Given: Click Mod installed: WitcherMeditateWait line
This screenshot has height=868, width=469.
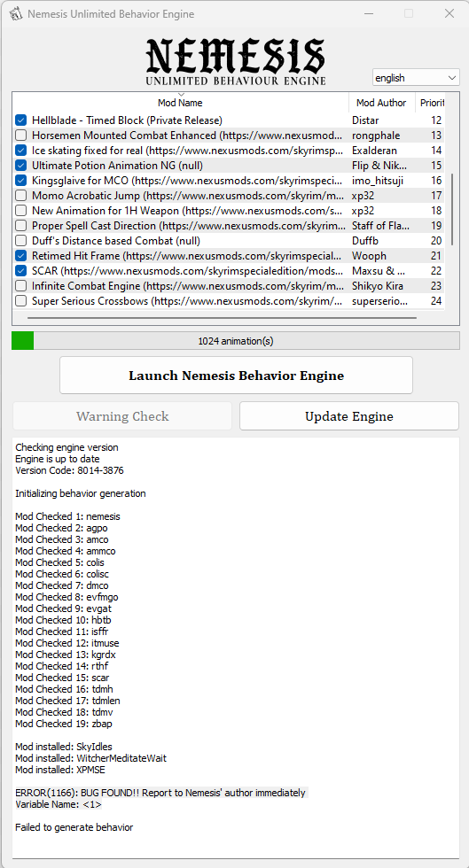Looking at the screenshot, I should pyautogui.click(x=91, y=758).
